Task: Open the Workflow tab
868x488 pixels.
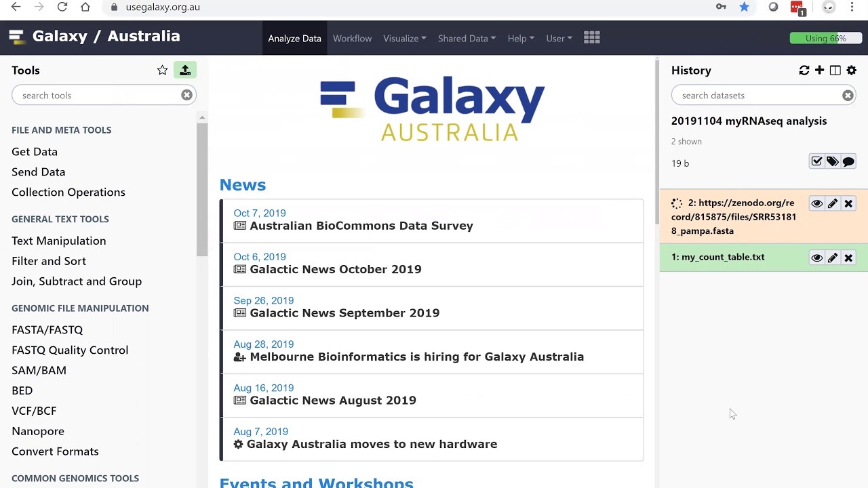Action: coord(352,39)
